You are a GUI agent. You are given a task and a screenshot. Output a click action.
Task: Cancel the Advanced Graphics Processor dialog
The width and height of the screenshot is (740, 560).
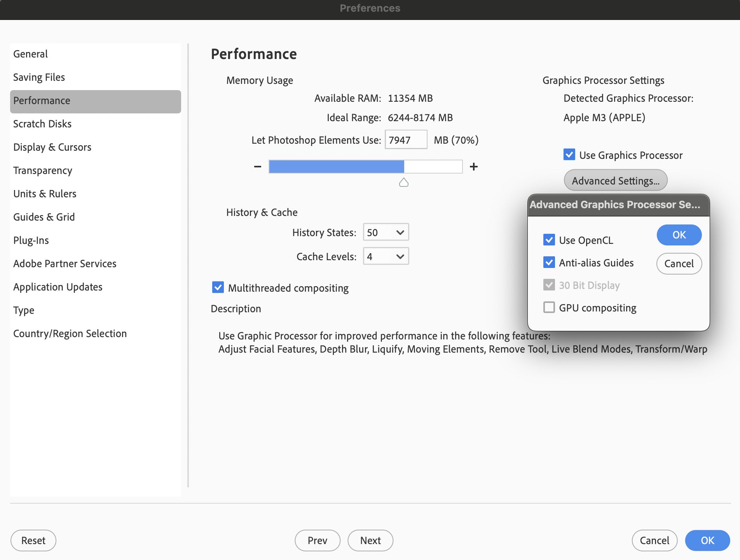[679, 264]
